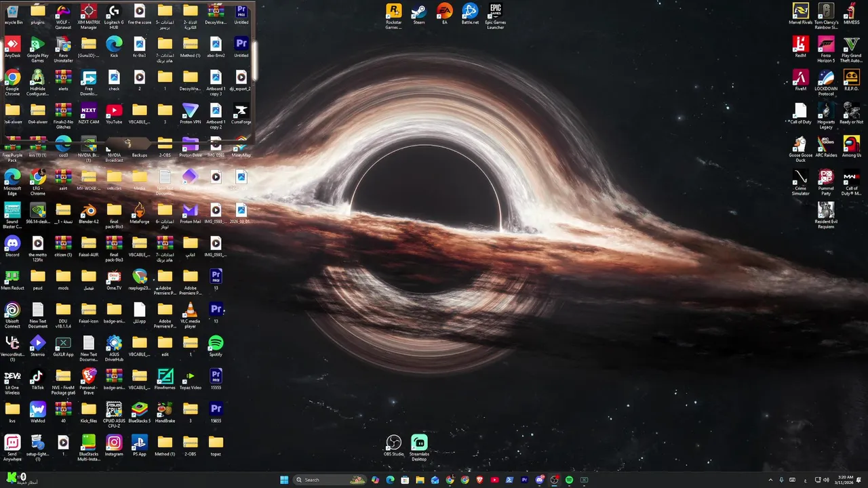Open the HandBrake desktop icon
Image resolution: width=868 pixels, height=488 pixels.
click(165, 413)
